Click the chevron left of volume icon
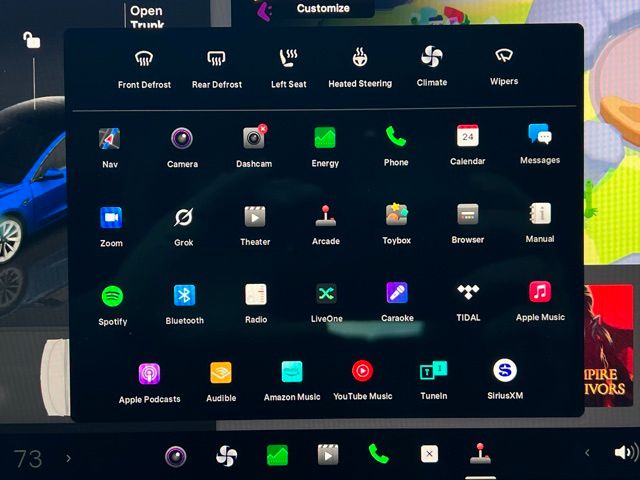This screenshot has height=480, width=640. coord(587,454)
